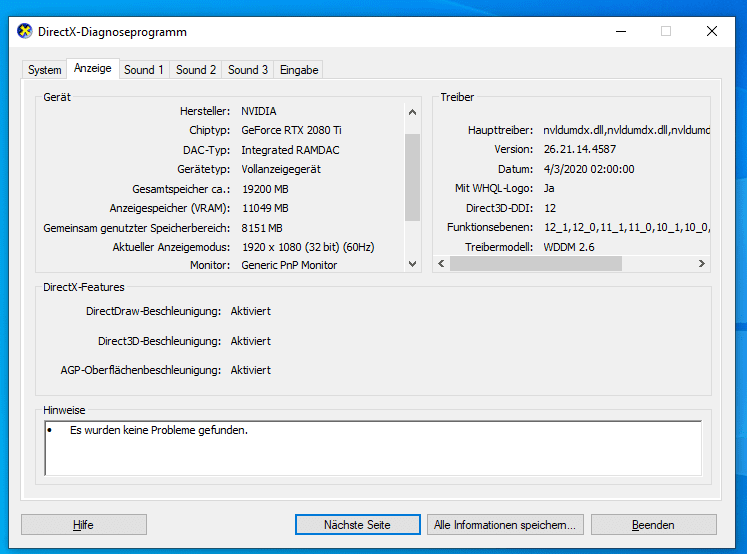The image size is (747, 554).
Task: Click the 'Chiptyp:' label
Action: (210, 130)
